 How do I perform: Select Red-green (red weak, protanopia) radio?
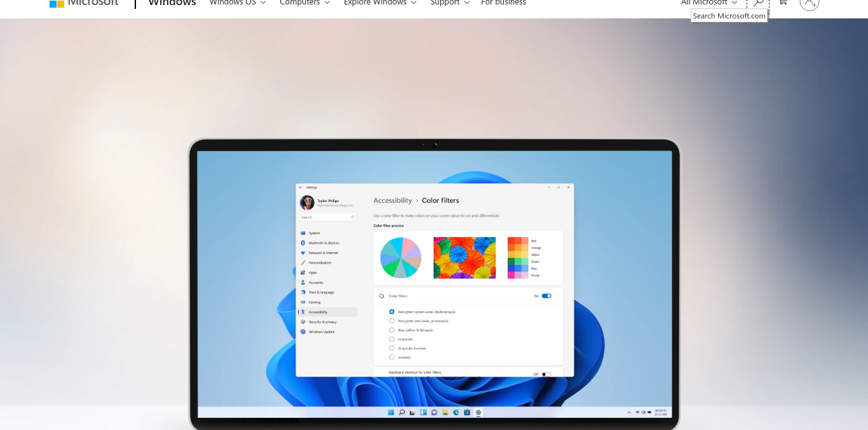pos(391,321)
